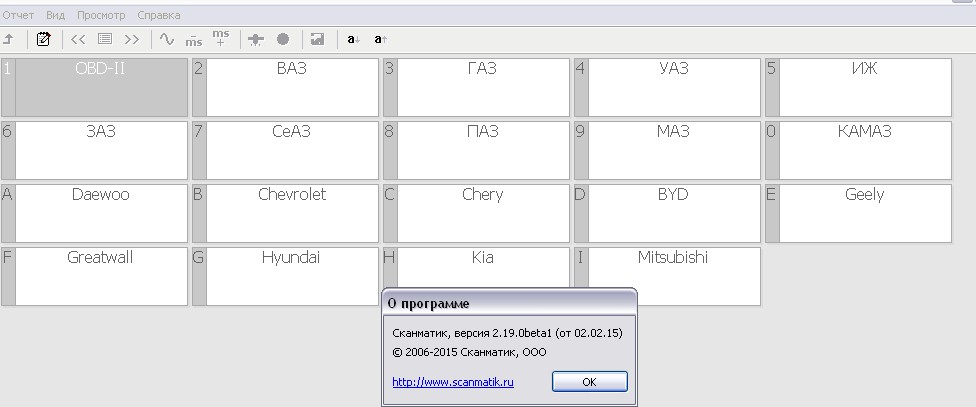The height and width of the screenshot is (407, 976).
Task: Click the round record icon
Action: [283, 39]
